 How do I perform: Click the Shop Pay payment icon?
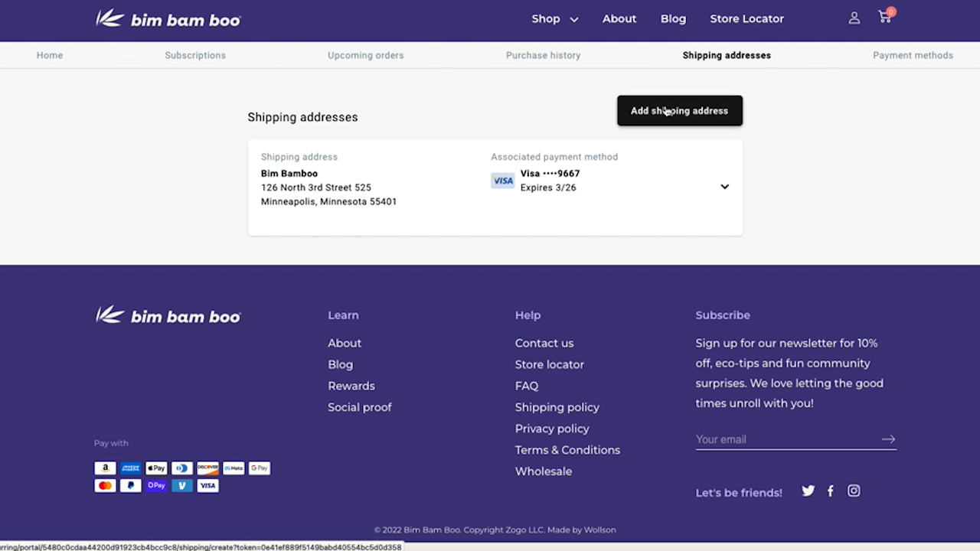[x=156, y=485]
